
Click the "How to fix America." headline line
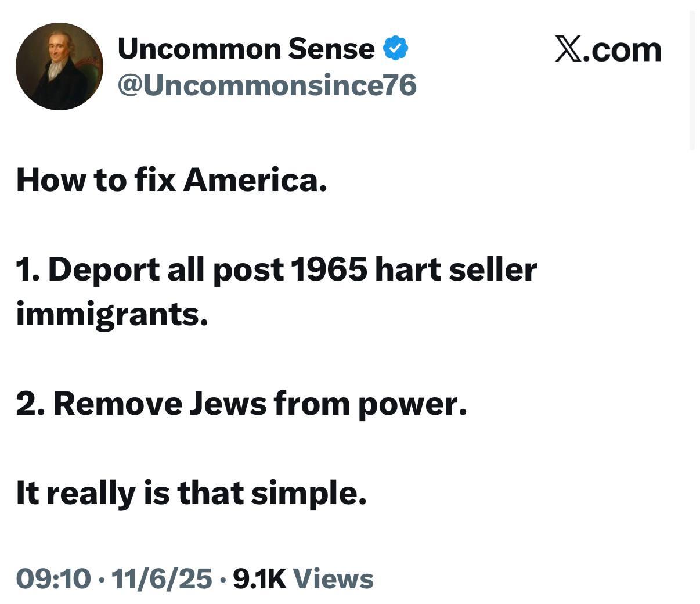coord(172,180)
